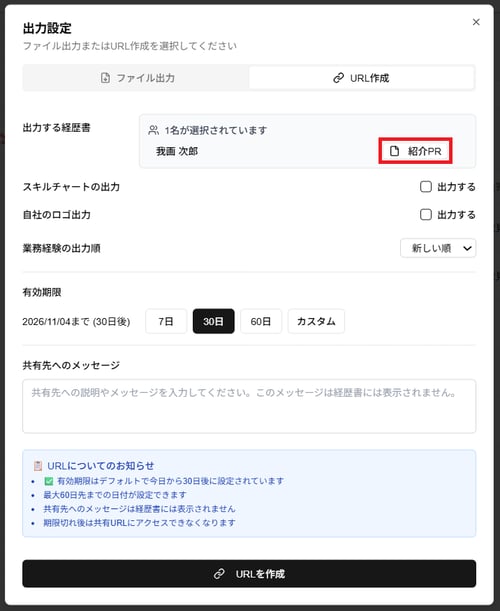Click the 出力設定 dialog title
The image size is (500, 611).
(47, 28)
